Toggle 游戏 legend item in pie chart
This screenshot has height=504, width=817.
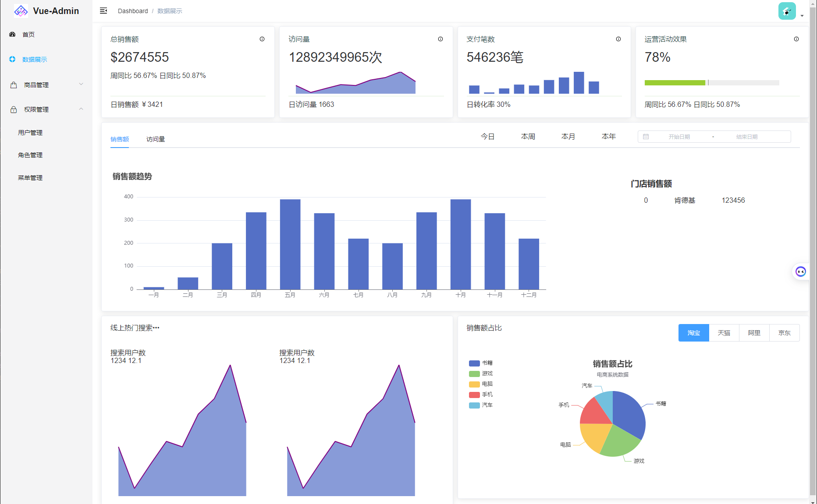tap(481, 374)
